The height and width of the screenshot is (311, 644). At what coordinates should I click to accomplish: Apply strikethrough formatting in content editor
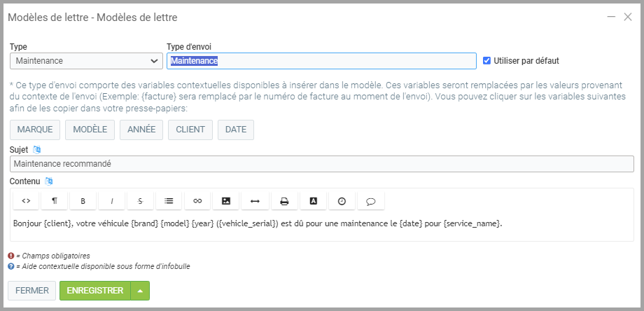tap(140, 201)
